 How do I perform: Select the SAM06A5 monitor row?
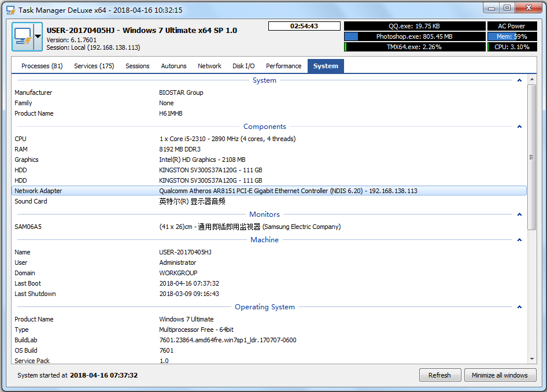pyautogui.click(x=269, y=227)
